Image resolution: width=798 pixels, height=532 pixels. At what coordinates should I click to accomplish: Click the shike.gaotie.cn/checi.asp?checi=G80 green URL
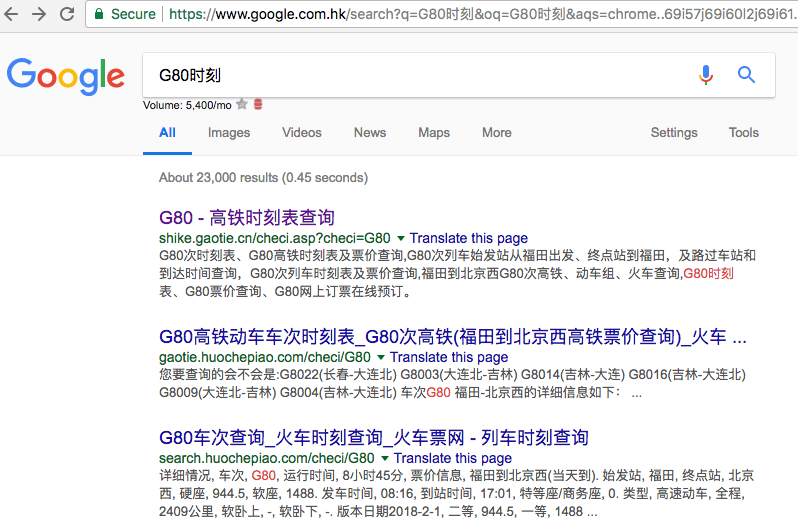[275, 238]
